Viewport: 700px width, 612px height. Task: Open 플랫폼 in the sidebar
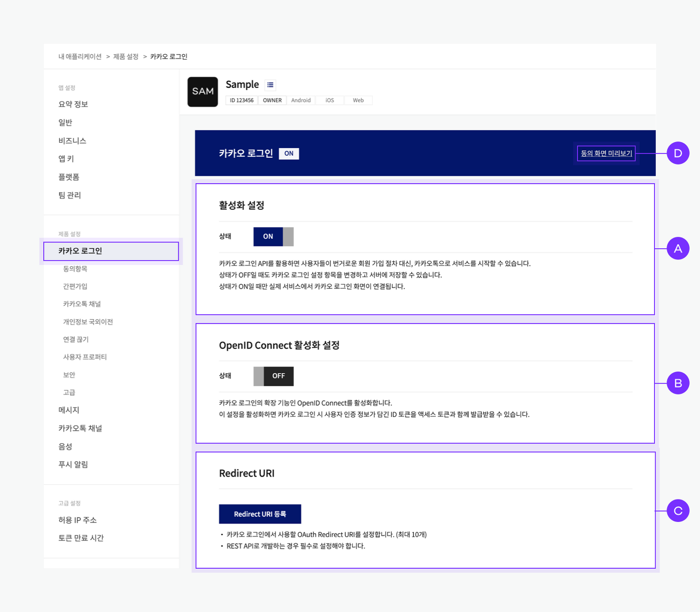(x=69, y=177)
